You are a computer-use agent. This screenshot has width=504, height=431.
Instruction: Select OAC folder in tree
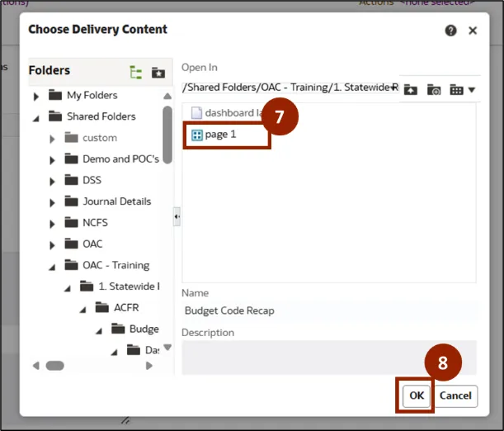point(92,244)
